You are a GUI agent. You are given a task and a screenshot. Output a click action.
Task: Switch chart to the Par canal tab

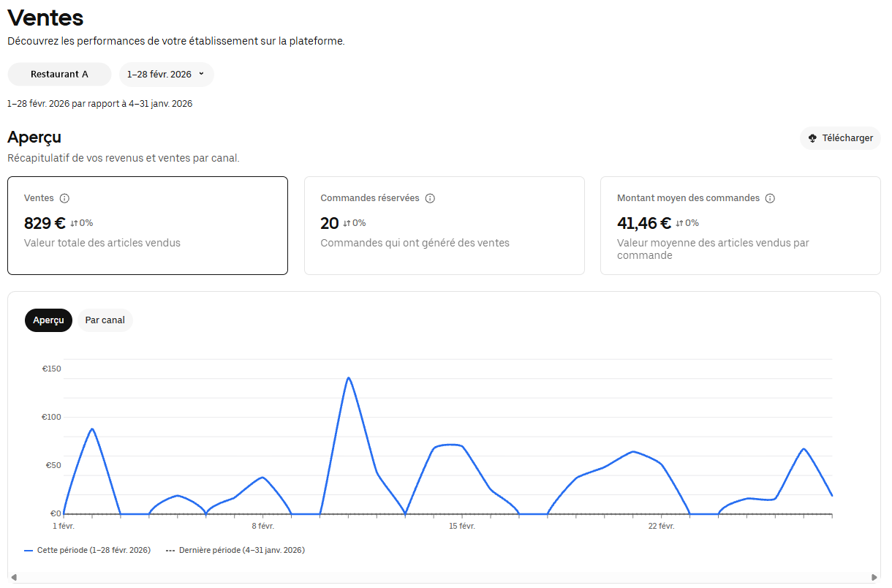tap(105, 320)
